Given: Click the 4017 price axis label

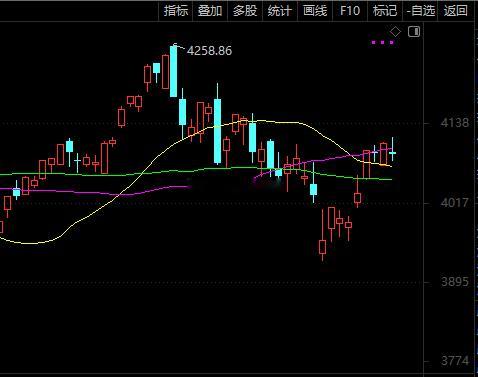Looking at the screenshot, I should pos(455,202).
